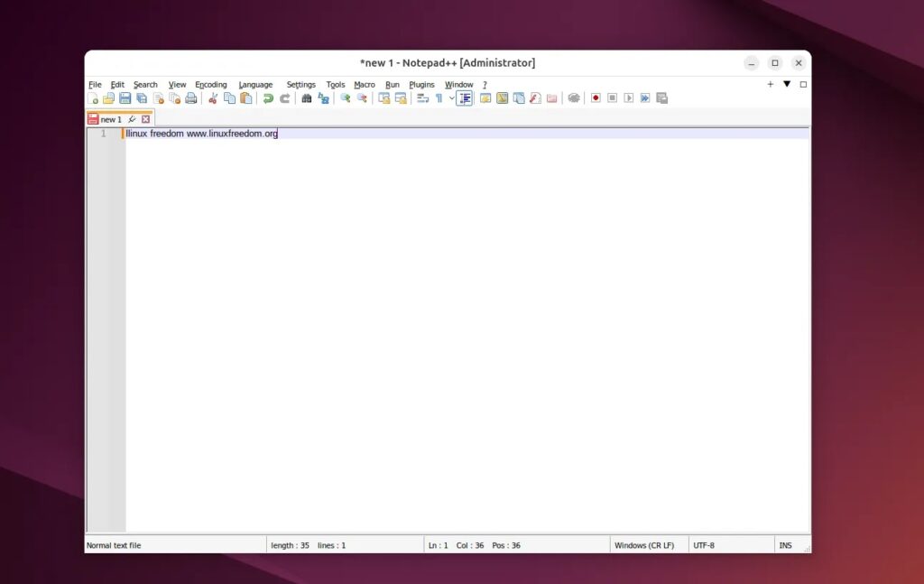Click the Replace toolbar icon
Image resolution: width=924 pixels, height=584 pixels.
[322, 97]
